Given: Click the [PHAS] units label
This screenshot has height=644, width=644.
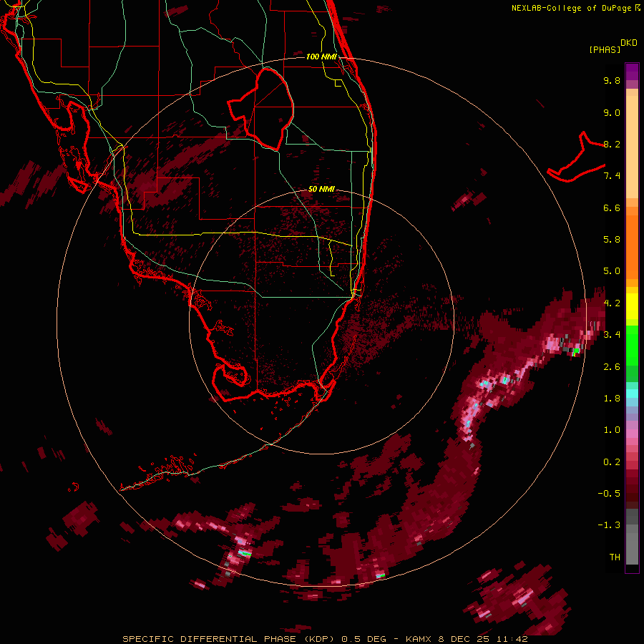Looking at the screenshot, I should (x=605, y=49).
